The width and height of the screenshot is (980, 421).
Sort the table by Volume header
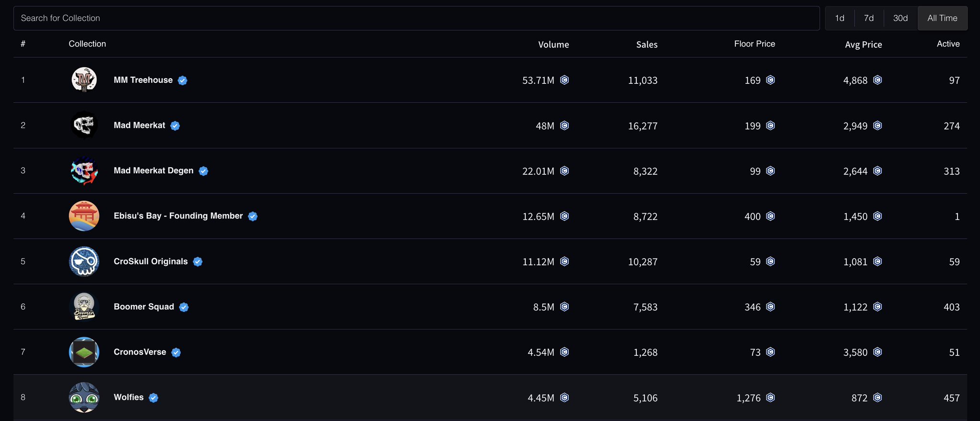click(x=553, y=45)
